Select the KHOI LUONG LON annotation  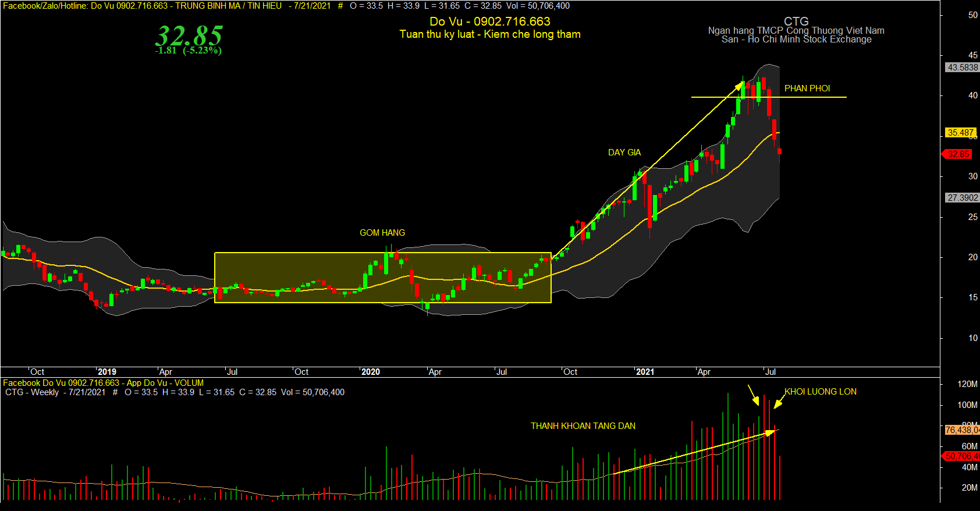click(x=821, y=392)
